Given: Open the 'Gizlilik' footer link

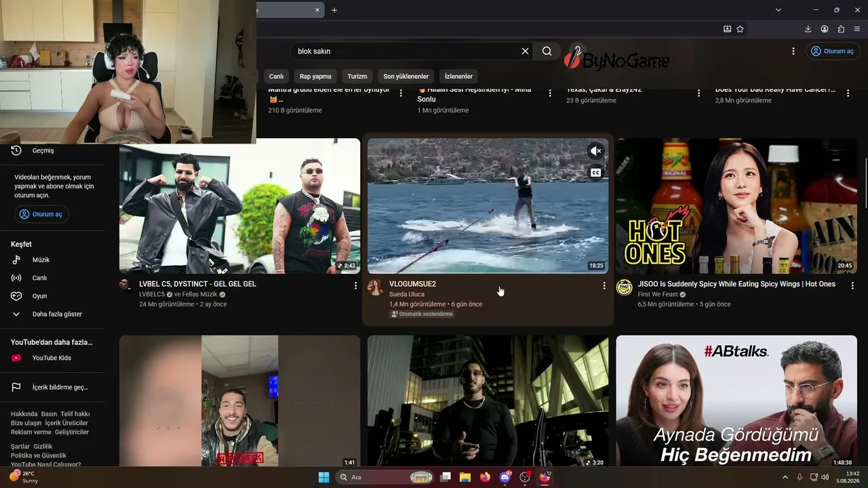Looking at the screenshot, I should click(43, 447).
